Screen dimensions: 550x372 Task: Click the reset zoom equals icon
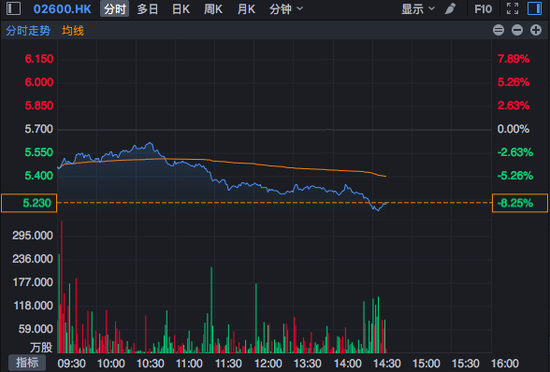[x=498, y=31]
